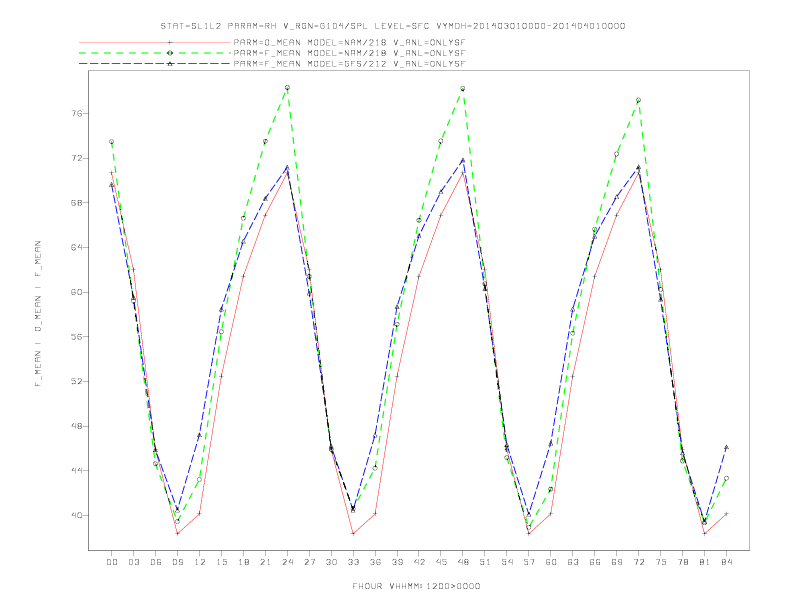Viewport: 792px width, 612px height.
Task: Click the x-axis tick label 51
Action: point(485,562)
